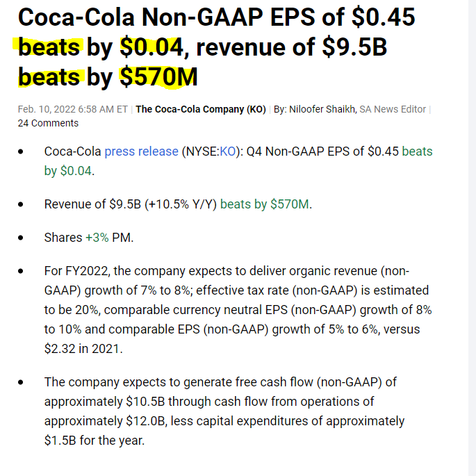Click the KO ticker link after NYSE
This screenshot has width=476, height=476.
[x=227, y=151]
